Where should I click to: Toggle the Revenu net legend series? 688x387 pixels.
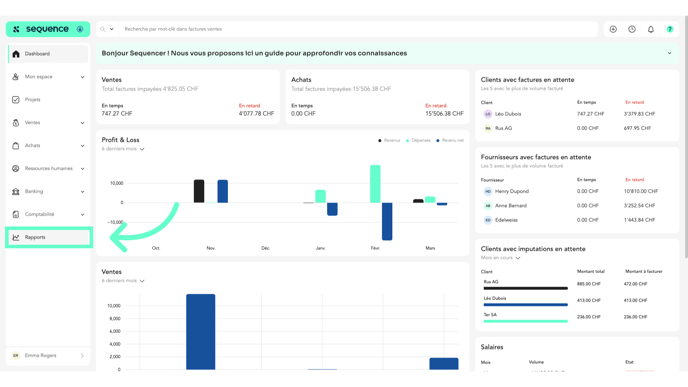(x=450, y=140)
